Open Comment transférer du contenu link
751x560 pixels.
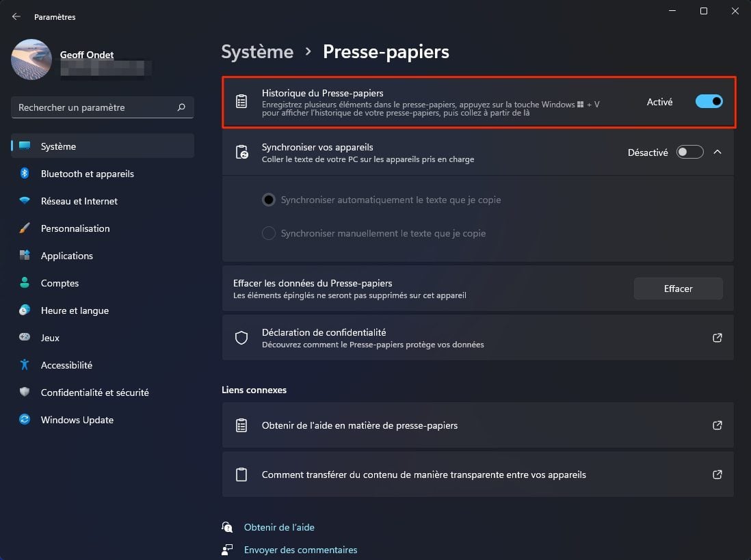pos(477,475)
